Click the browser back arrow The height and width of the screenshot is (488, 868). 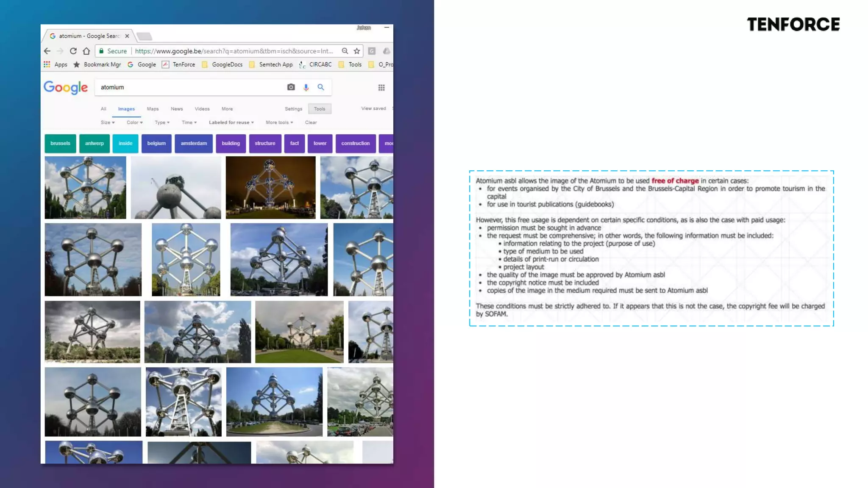tap(47, 51)
